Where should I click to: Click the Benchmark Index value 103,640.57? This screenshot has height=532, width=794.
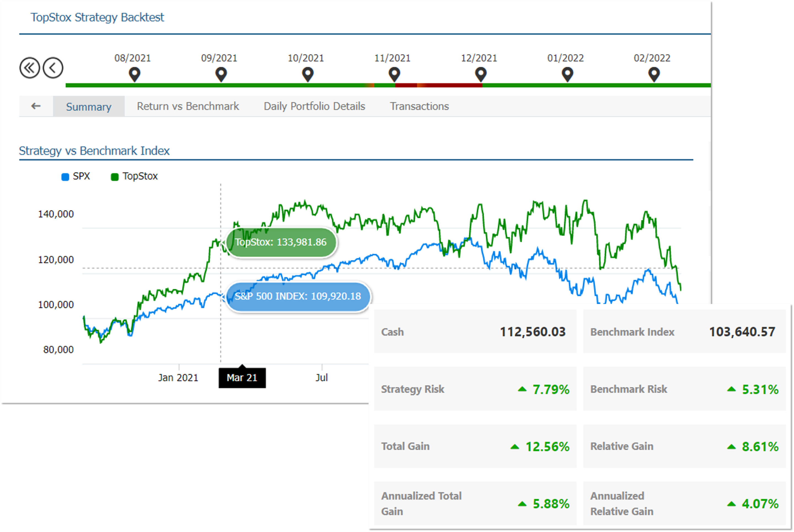pyautogui.click(x=742, y=332)
